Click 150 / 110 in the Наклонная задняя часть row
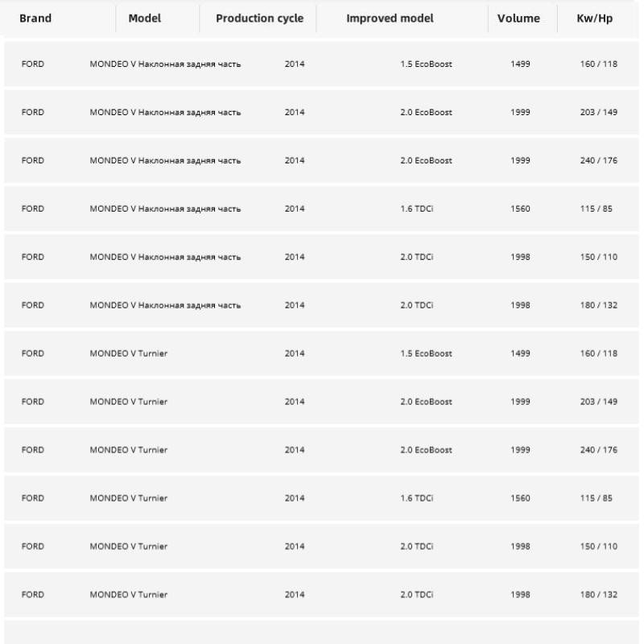Screen dimensions: 644x644 (598, 257)
